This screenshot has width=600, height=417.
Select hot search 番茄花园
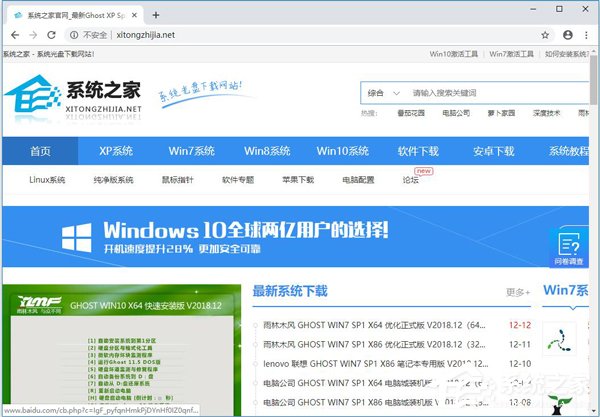411,113
